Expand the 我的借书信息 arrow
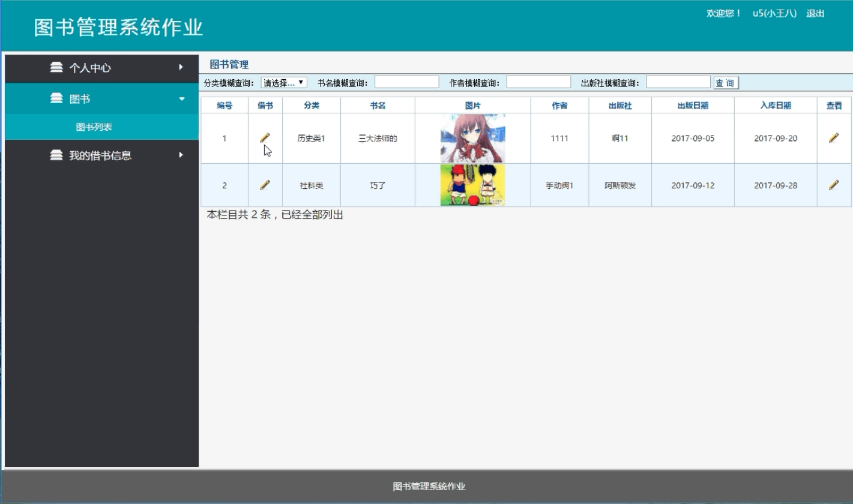 [x=181, y=155]
